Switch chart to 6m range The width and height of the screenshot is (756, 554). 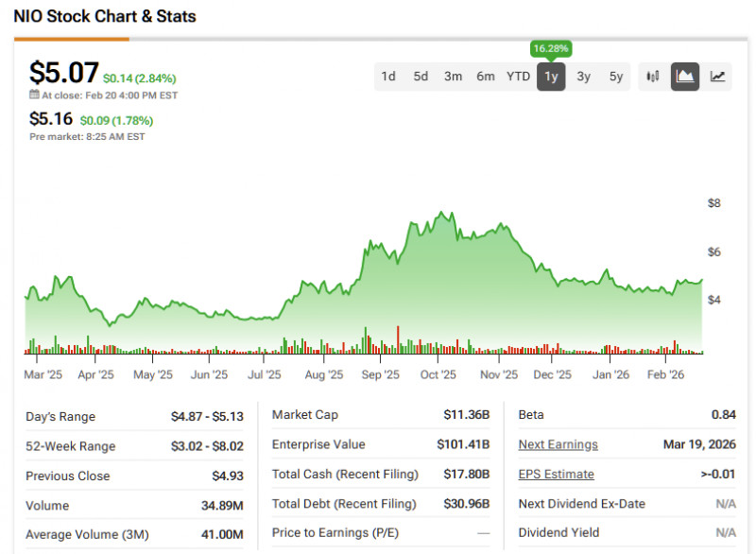click(x=486, y=77)
